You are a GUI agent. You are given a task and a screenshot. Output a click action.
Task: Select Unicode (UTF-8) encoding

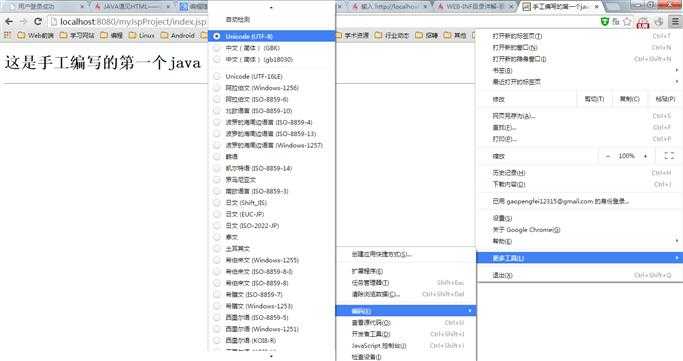pyautogui.click(x=272, y=36)
